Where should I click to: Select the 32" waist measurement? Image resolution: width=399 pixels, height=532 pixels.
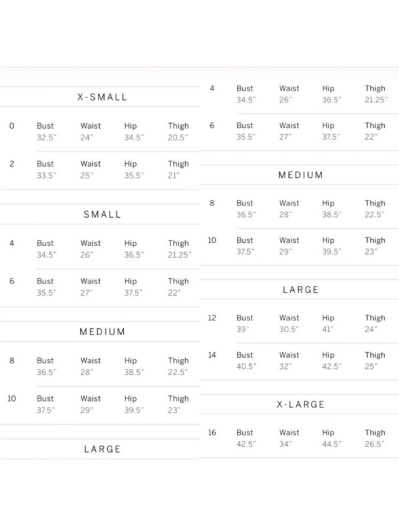[285, 366]
